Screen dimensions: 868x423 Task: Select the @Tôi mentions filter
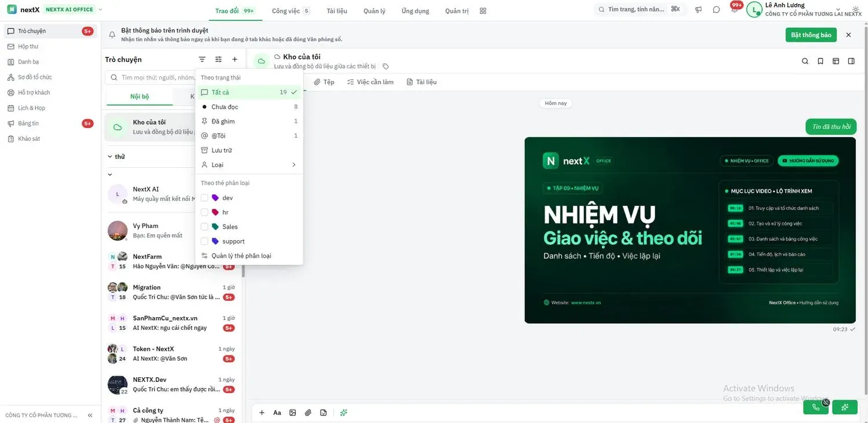click(249, 136)
